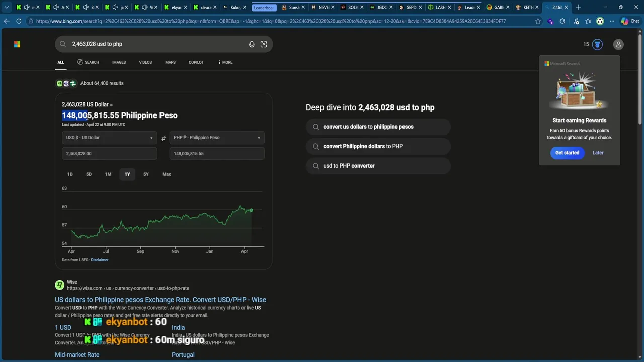Image resolution: width=644 pixels, height=362 pixels.
Task: Click the Wise site favicon in result
Action: coord(60,285)
